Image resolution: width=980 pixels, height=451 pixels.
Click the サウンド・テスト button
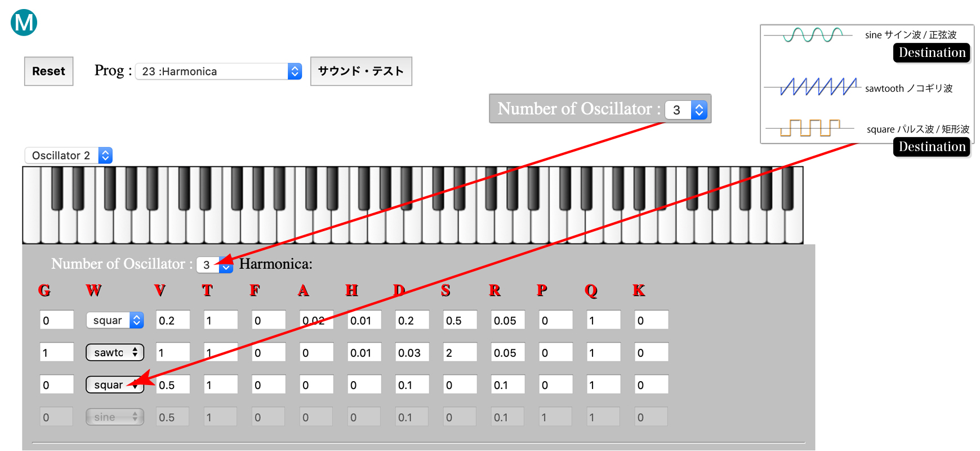(x=361, y=71)
